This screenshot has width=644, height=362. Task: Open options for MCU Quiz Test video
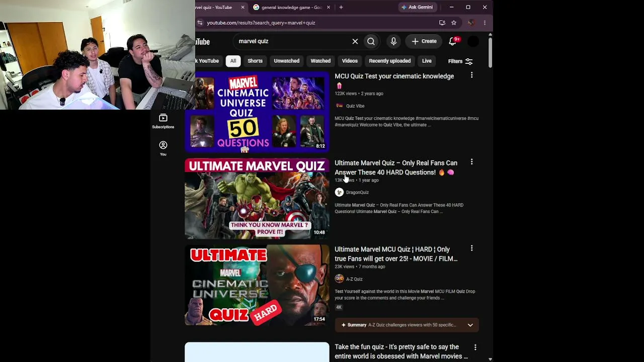pos(471,75)
